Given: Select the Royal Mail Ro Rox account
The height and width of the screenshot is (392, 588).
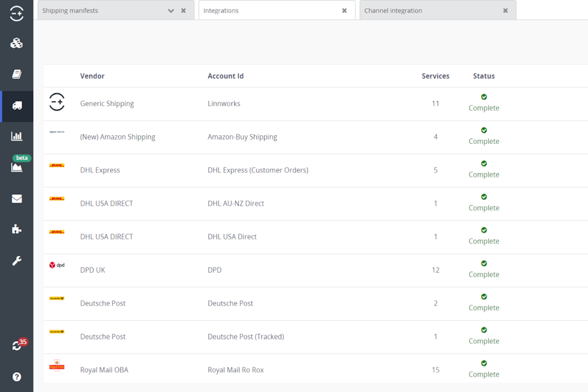Looking at the screenshot, I should [x=236, y=370].
